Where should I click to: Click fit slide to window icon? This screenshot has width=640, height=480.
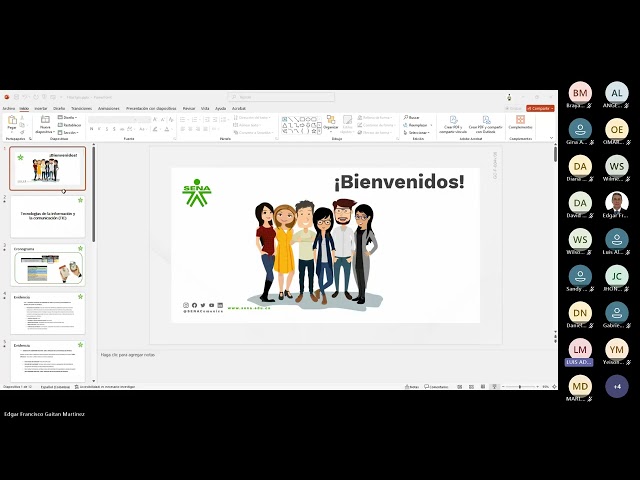tap(554, 387)
